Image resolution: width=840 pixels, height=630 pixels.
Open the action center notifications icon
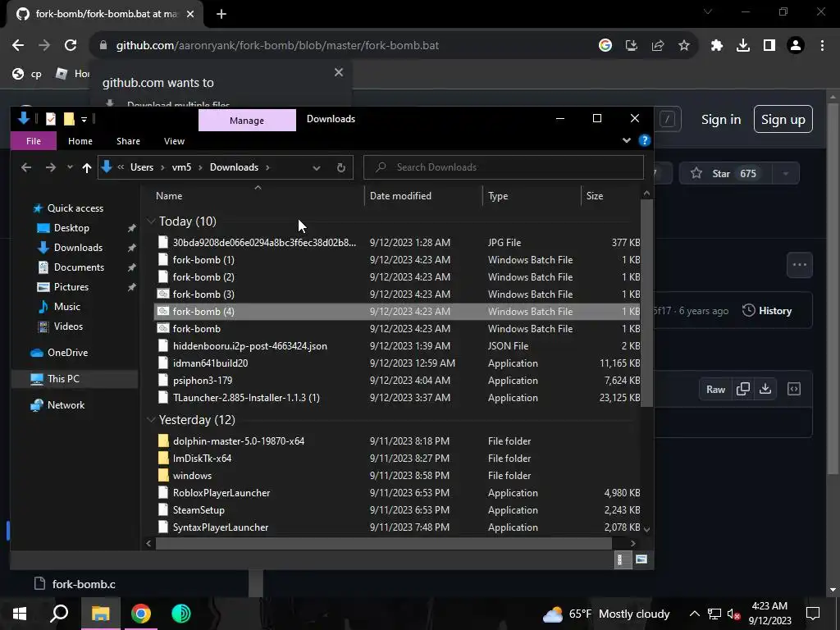point(813,614)
